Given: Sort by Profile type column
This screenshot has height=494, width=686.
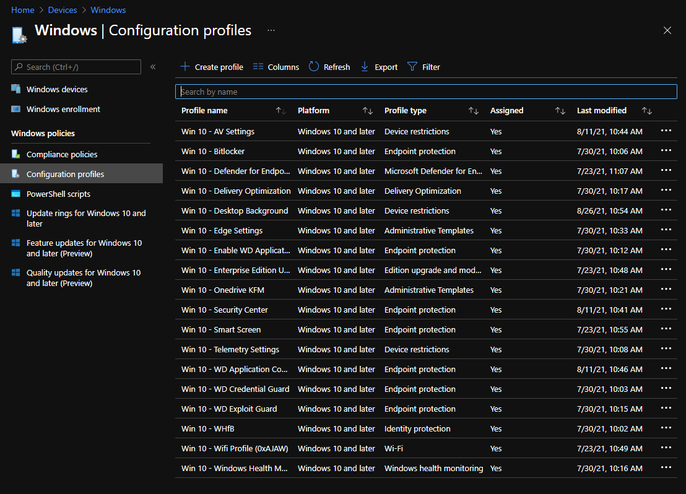Looking at the screenshot, I should tap(473, 111).
